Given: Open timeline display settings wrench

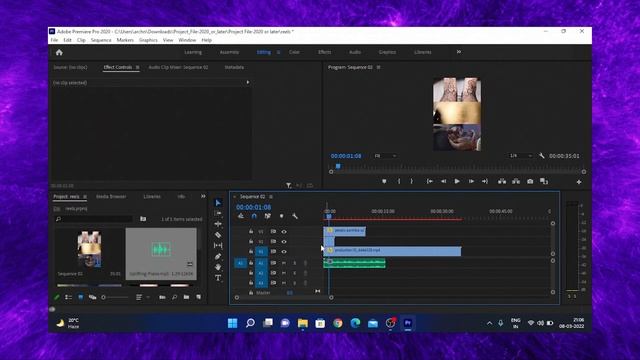Looking at the screenshot, I should point(295,216).
